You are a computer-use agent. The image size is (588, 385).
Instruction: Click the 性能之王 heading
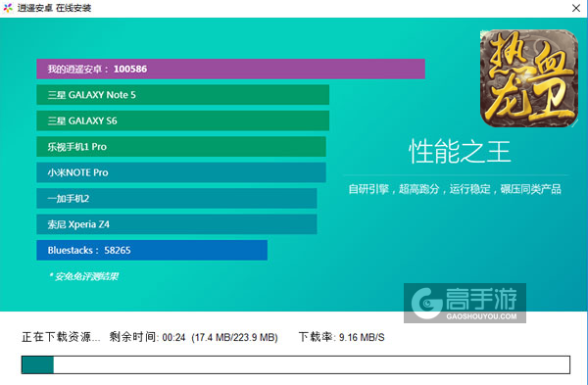pos(460,152)
